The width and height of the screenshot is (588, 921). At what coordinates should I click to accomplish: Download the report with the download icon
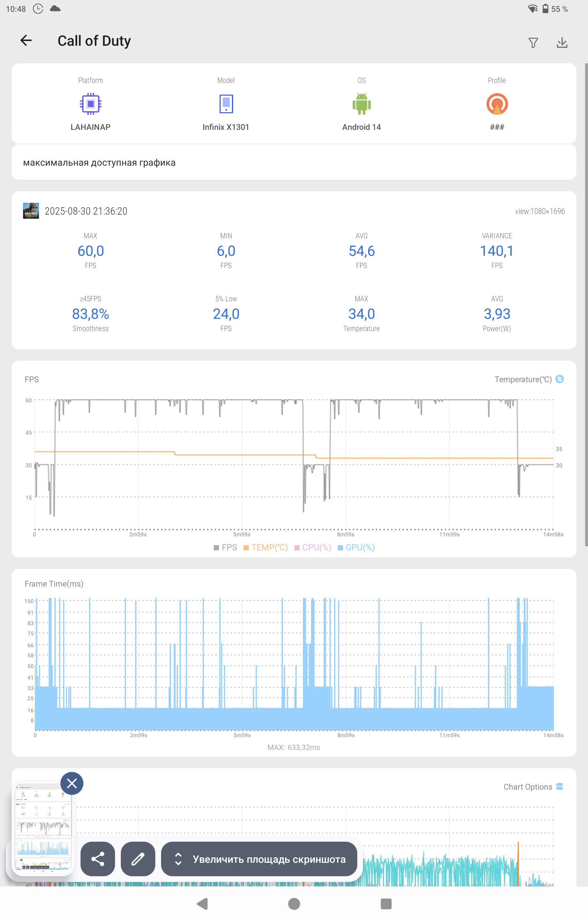[561, 43]
